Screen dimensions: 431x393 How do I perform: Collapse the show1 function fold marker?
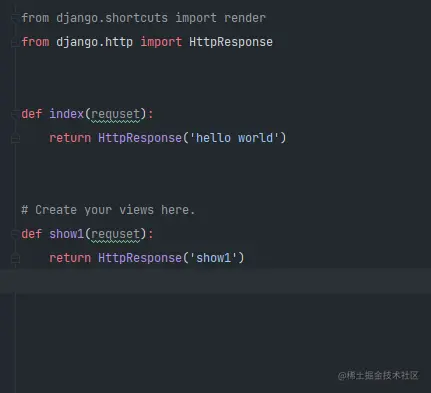coord(15,234)
